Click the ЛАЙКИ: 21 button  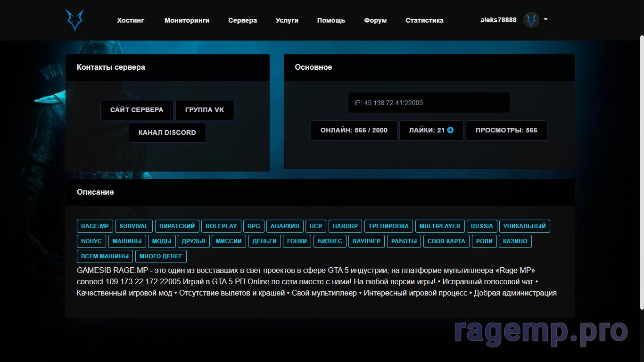pos(431,130)
